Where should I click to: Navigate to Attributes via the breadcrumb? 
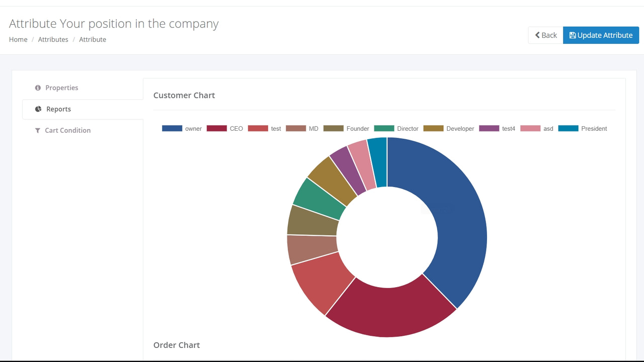click(x=53, y=39)
